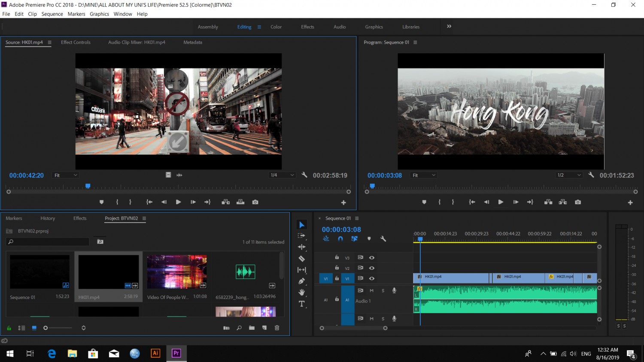Select the Razor tool
This screenshot has height=362, width=644.
302,258
